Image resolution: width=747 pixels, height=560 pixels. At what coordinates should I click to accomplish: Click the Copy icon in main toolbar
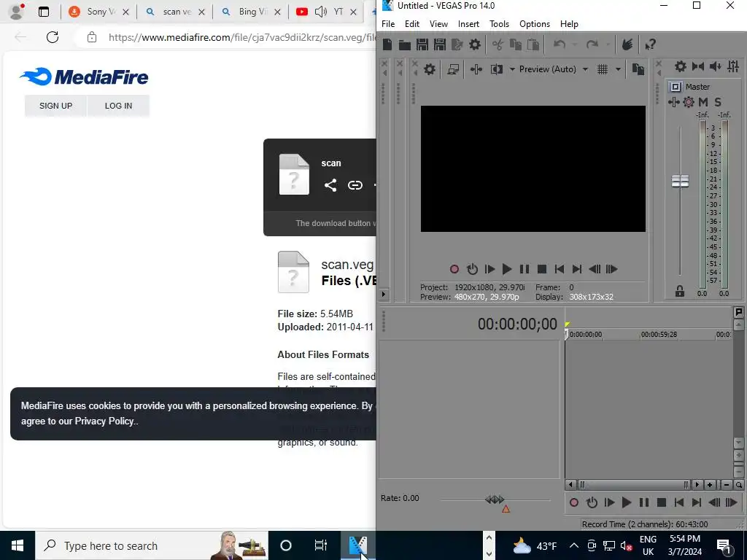point(516,44)
